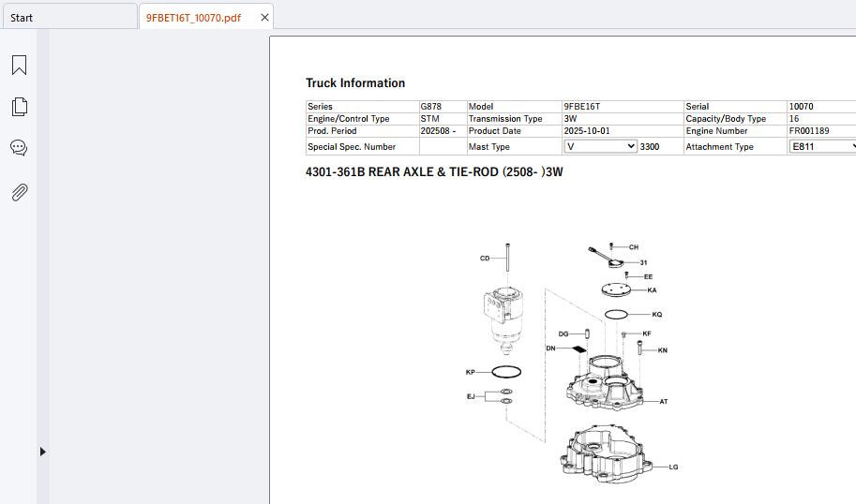The height and width of the screenshot is (504, 856).
Task: Click the Prod. Period value 202508 -
Action: click(438, 131)
